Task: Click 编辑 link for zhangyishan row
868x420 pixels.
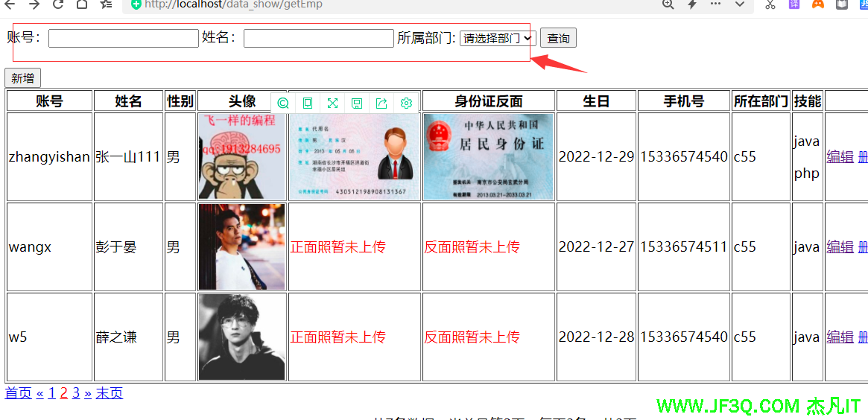Action: [x=840, y=156]
